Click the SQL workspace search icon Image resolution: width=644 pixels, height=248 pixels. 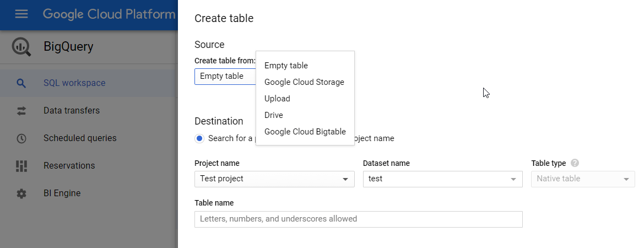tap(21, 83)
